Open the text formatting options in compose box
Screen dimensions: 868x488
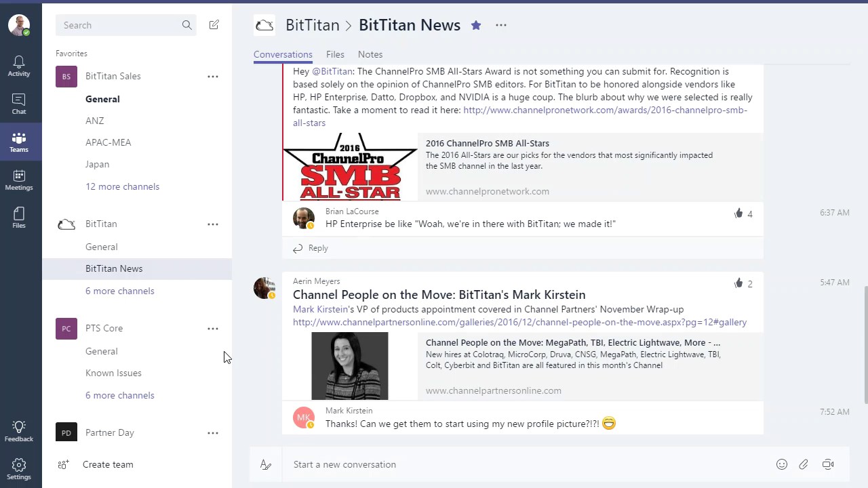pos(266,464)
